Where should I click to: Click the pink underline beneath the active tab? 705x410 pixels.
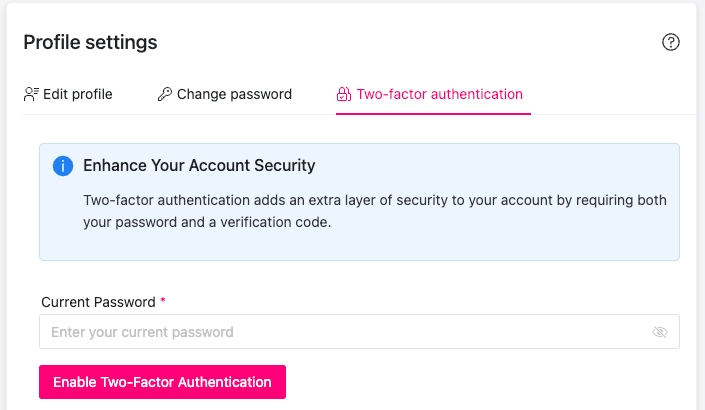point(433,113)
